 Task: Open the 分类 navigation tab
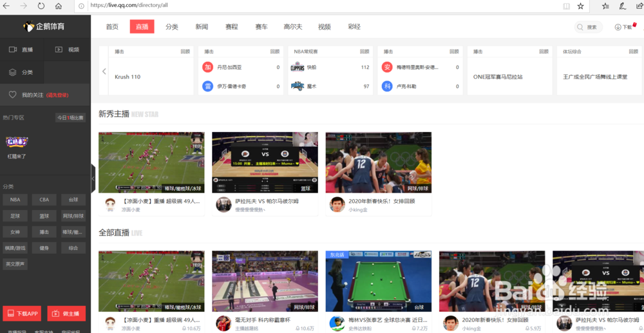click(x=172, y=26)
